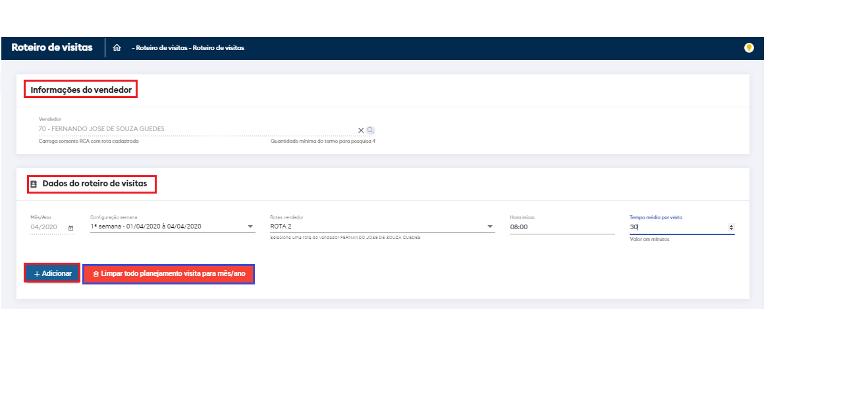Click the Hora início field showing 08:00
868x401 pixels.
coord(562,227)
